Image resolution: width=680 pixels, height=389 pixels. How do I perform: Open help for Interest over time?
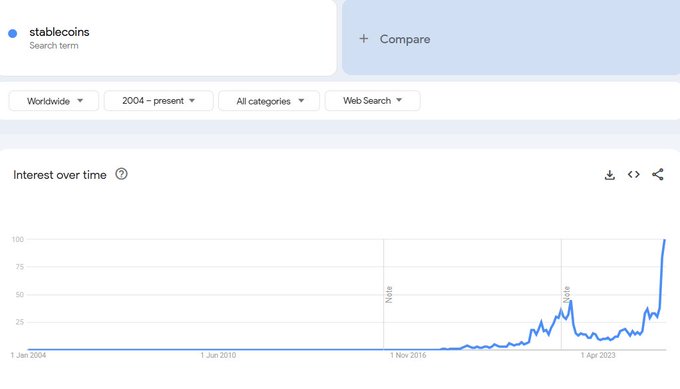(x=121, y=174)
